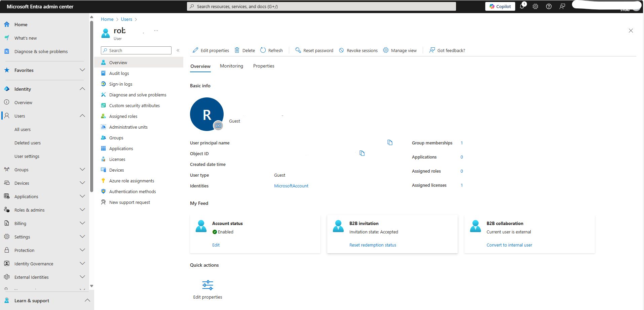This screenshot has width=644, height=310.
Task: Expand the Applications section in left sidebar
Action: click(x=82, y=196)
